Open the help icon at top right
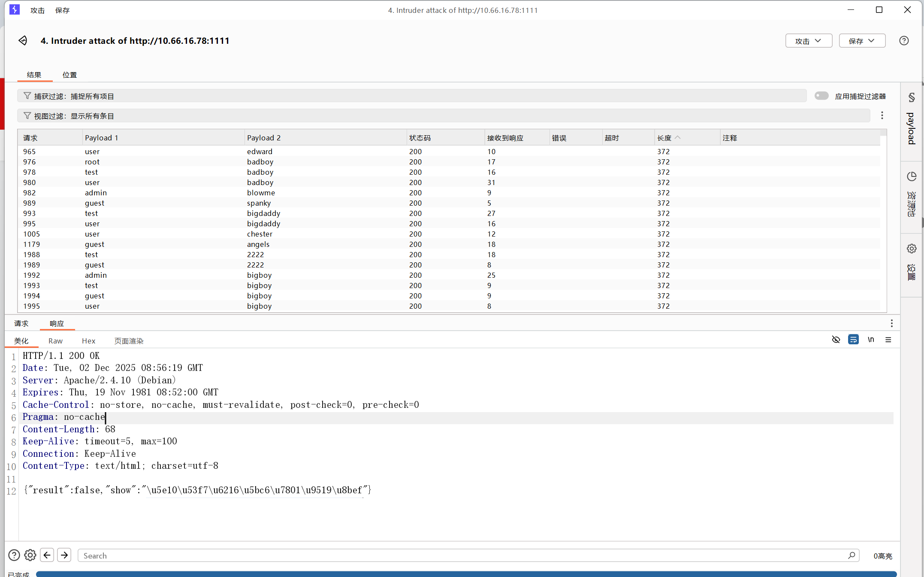924x577 pixels. tap(904, 41)
